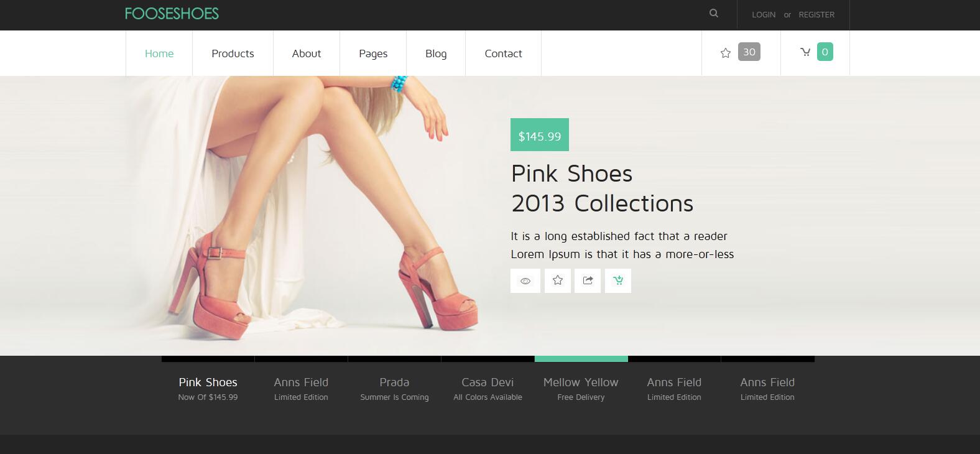Open the Products menu

pos(233,53)
